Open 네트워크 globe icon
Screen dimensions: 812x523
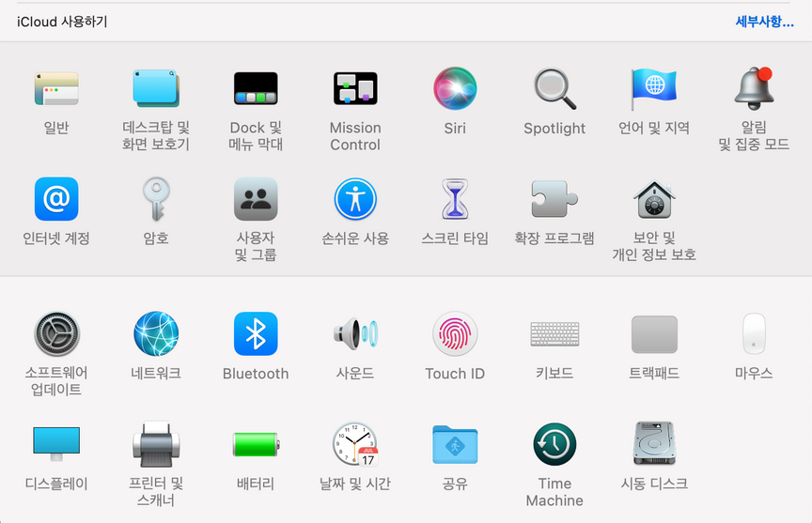point(156,334)
